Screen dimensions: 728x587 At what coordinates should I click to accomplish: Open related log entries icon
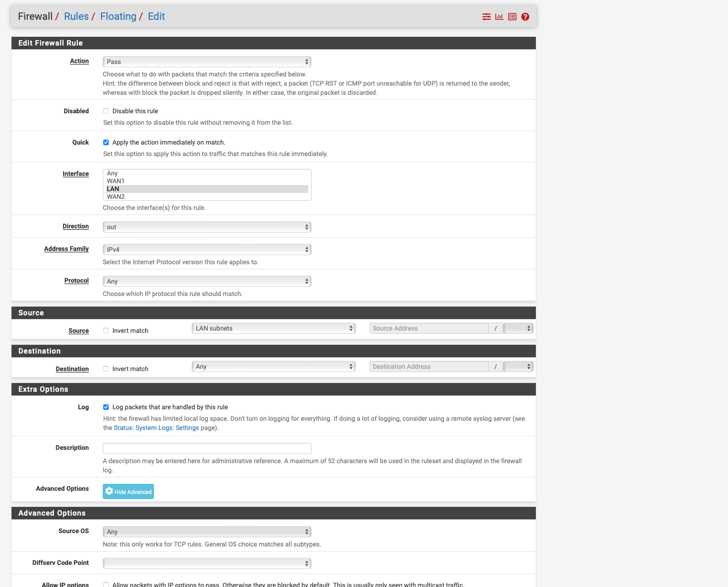click(512, 17)
